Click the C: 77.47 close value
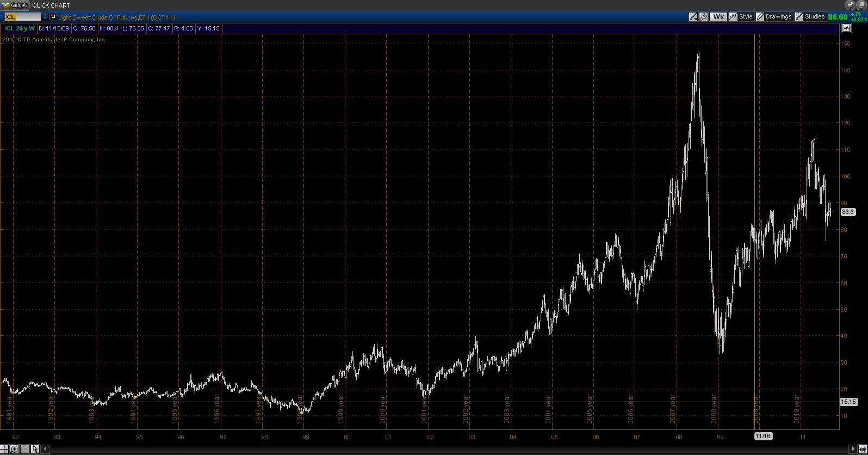 click(x=159, y=28)
